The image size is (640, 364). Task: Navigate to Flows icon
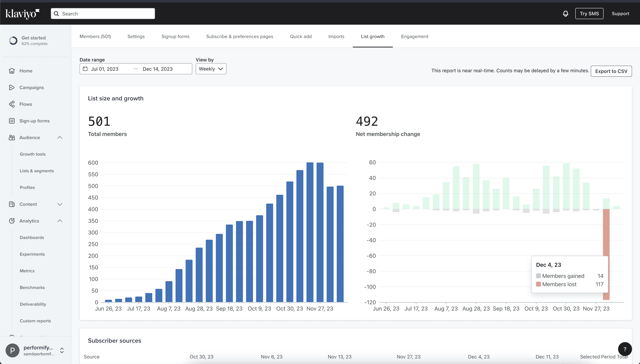(x=11, y=104)
